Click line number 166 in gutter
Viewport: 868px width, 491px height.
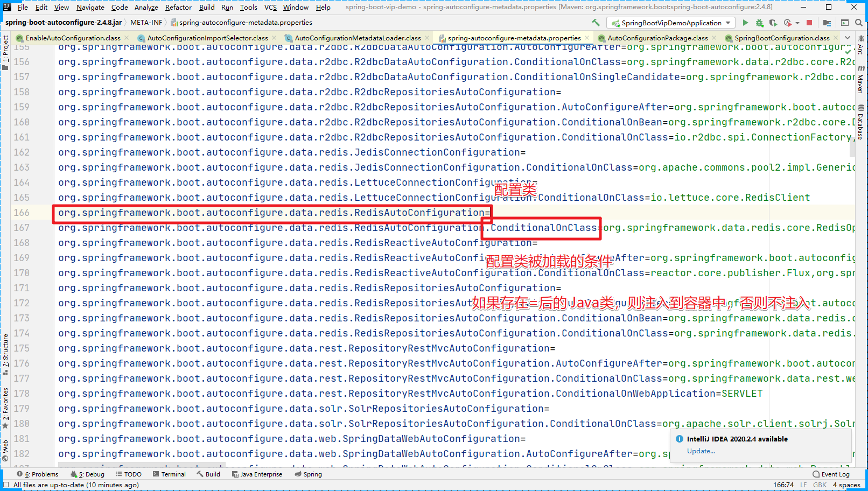tap(22, 213)
